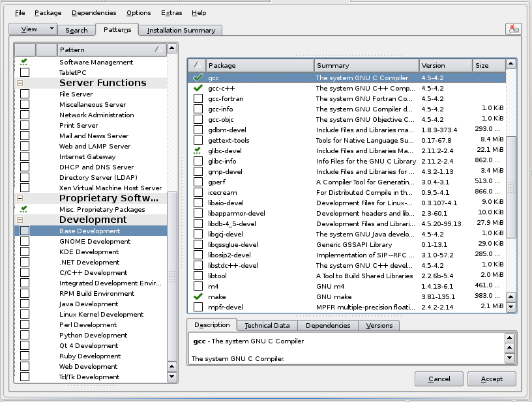
Task: Tick the TabletPC pattern checkbox
Action: 25,72
